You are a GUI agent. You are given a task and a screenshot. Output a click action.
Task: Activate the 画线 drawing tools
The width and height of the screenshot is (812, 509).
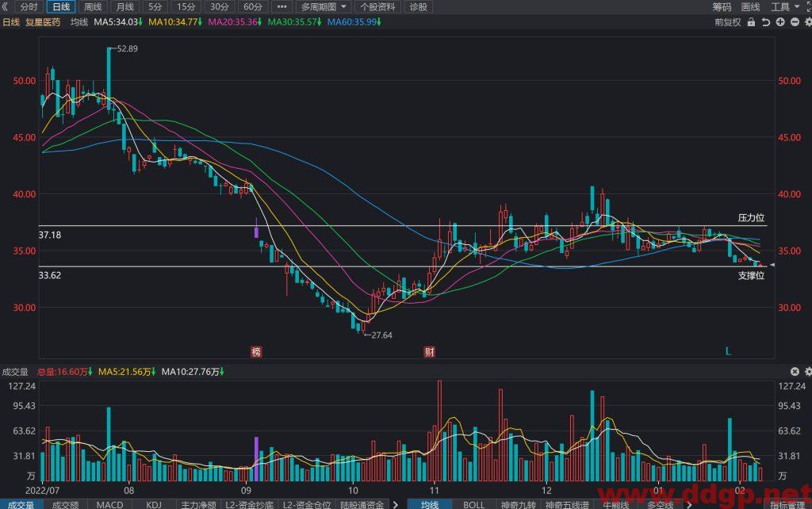(x=750, y=6)
